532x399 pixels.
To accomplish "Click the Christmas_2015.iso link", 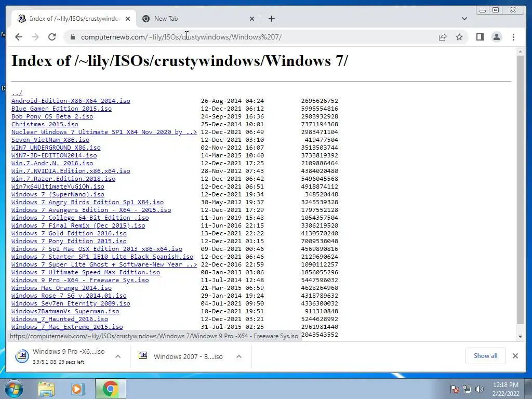I will click(x=45, y=124).
